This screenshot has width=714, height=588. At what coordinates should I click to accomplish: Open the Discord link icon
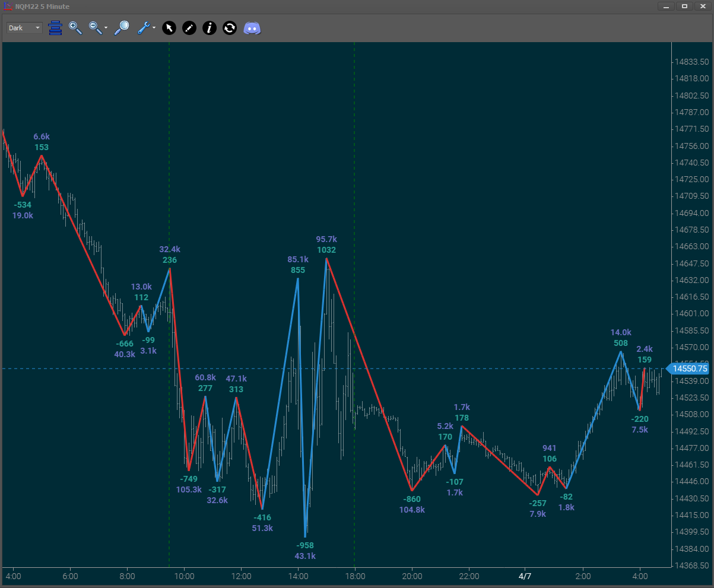tap(252, 28)
